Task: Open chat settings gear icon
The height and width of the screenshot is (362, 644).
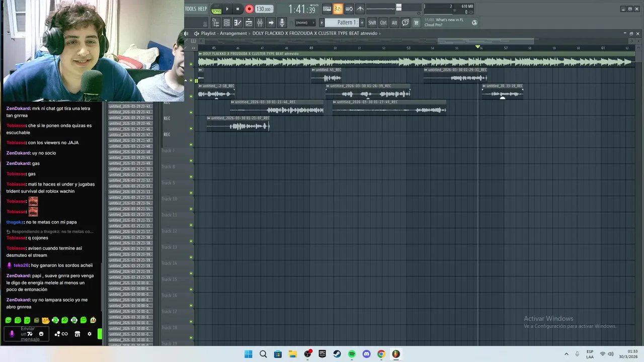Action: click(90, 334)
